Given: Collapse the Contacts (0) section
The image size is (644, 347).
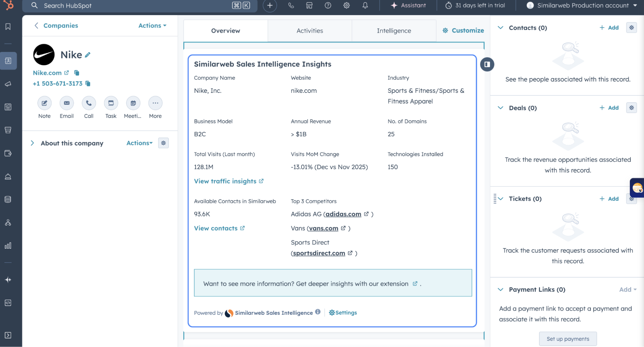Looking at the screenshot, I should pyautogui.click(x=500, y=28).
